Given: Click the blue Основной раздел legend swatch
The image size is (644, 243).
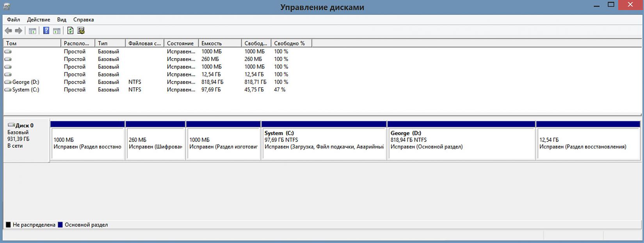Looking at the screenshot, I should pos(60,225).
